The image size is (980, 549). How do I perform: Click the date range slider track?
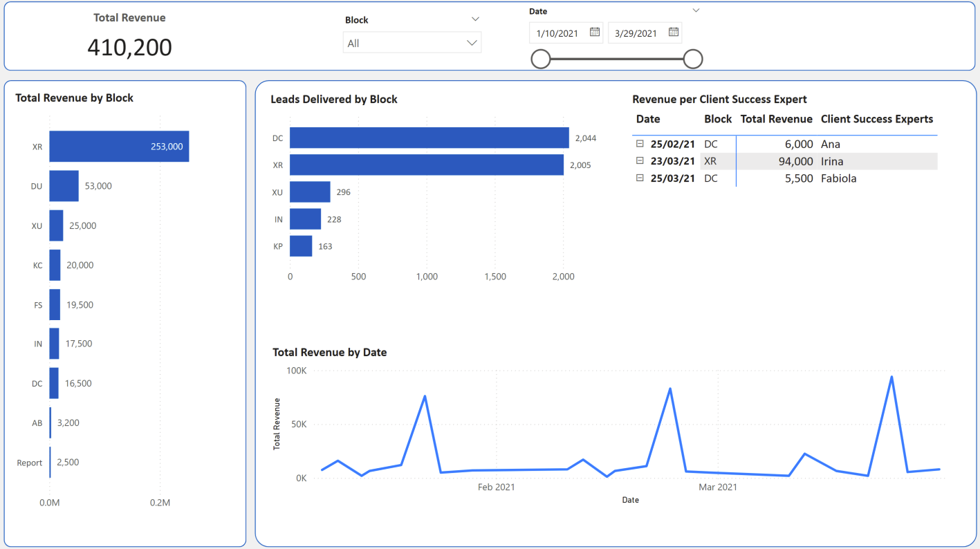[617, 59]
